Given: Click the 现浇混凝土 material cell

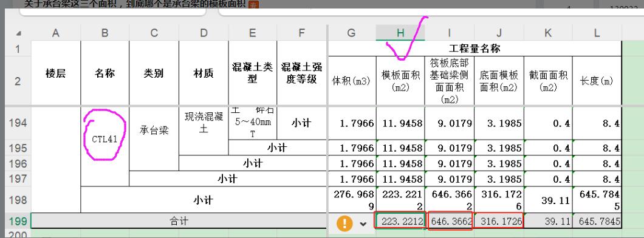Looking at the screenshot, I should pos(204,123).
